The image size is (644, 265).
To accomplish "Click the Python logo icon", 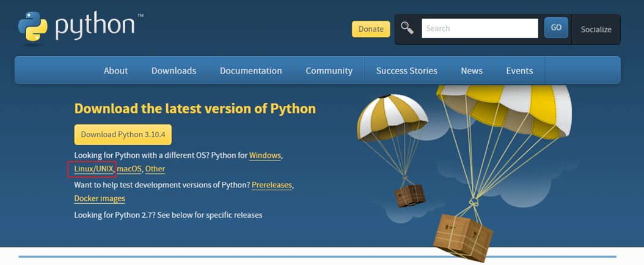I will [x=33, y=26].
